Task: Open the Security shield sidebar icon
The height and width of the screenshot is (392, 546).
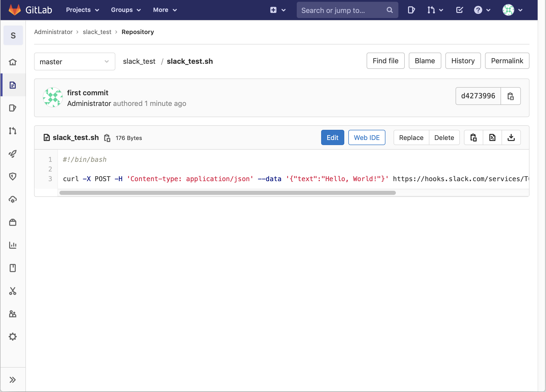Action: point(13,176)
